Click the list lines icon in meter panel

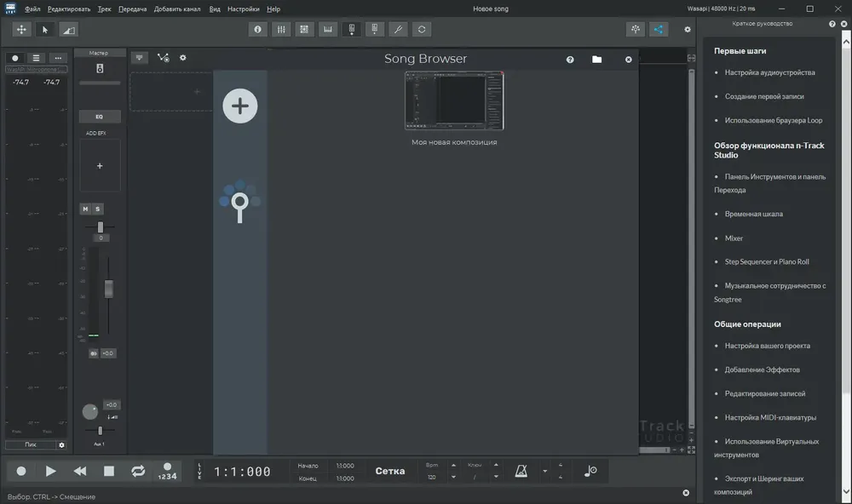36,58
